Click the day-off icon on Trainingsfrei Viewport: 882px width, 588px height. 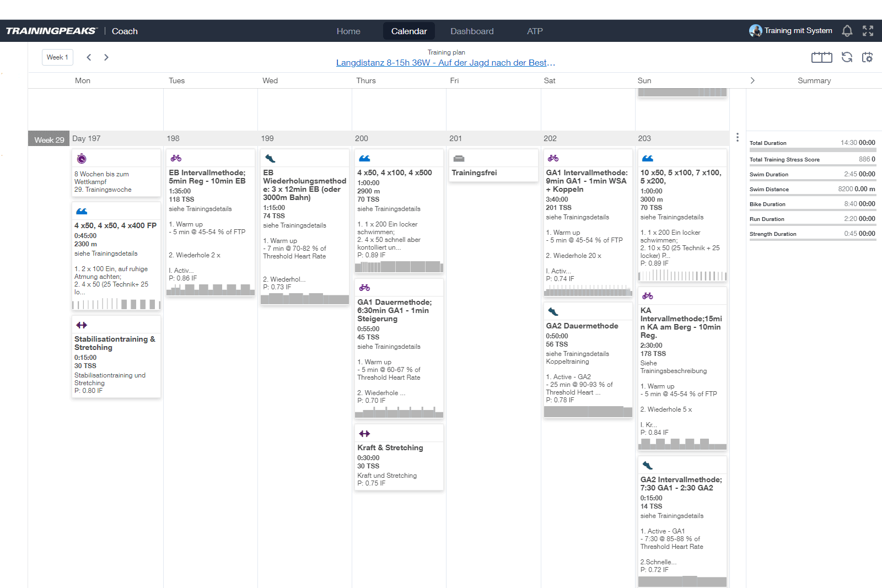[459, 159]
